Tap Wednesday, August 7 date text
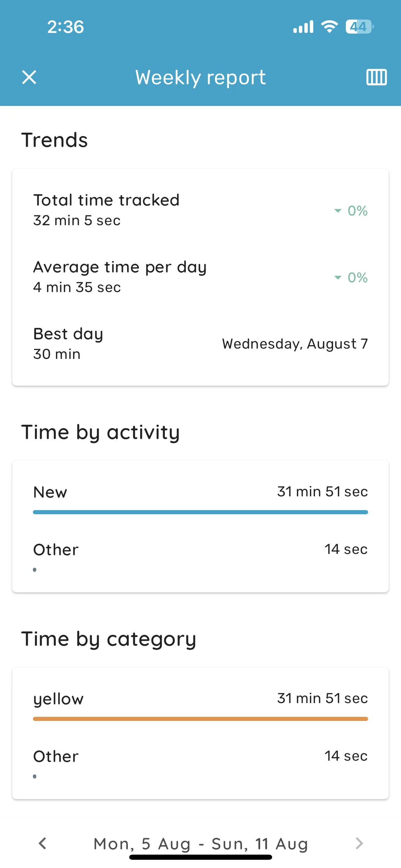The height and width of the screenshot is (868, 401). pos(295,344)
